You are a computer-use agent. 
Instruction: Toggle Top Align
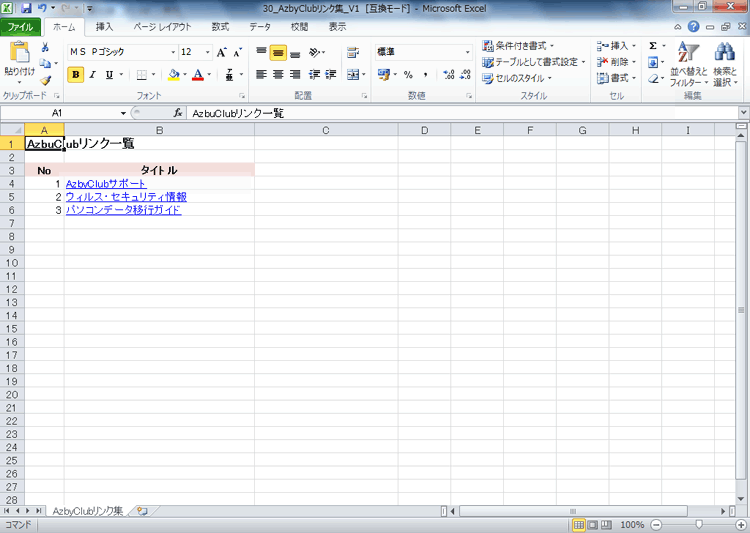click(x=261, y=52)
